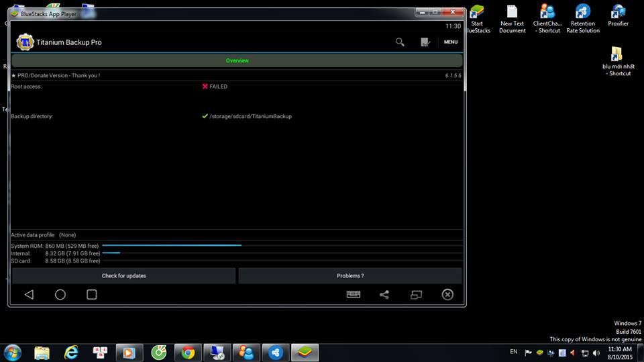Open the blue share-circle taskbar icon
The height and width of the screenshot is (362, 644).
[276, 353]
